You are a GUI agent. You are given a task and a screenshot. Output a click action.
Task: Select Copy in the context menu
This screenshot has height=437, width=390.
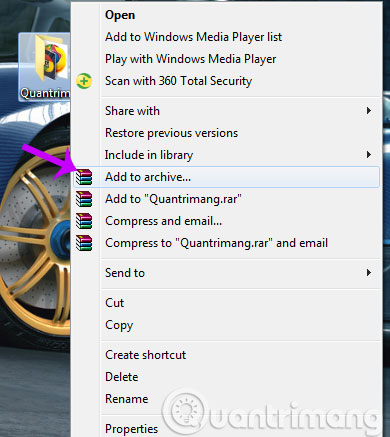[227, 325]
